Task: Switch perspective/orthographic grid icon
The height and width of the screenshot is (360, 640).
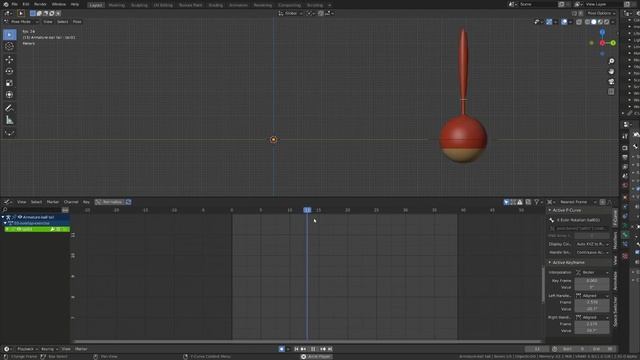Action: click(611, 92)
